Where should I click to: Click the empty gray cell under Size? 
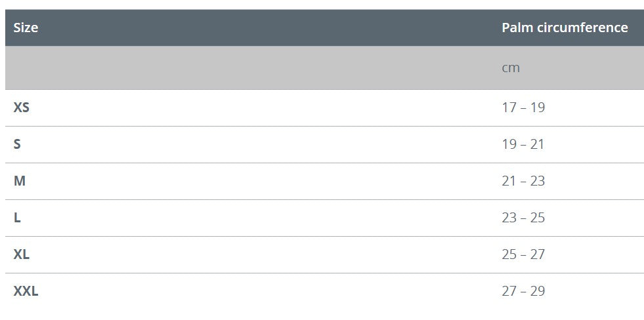(249, 68)
